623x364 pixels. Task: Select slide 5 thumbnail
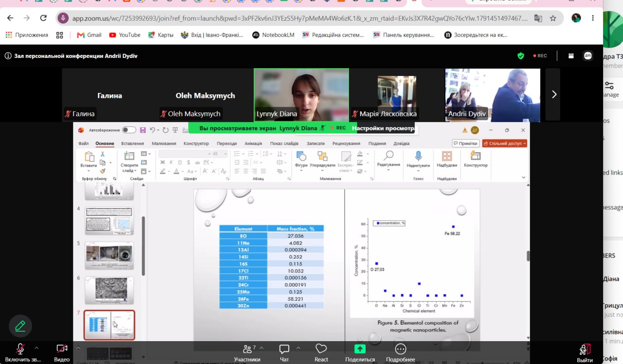coord(109,255)
